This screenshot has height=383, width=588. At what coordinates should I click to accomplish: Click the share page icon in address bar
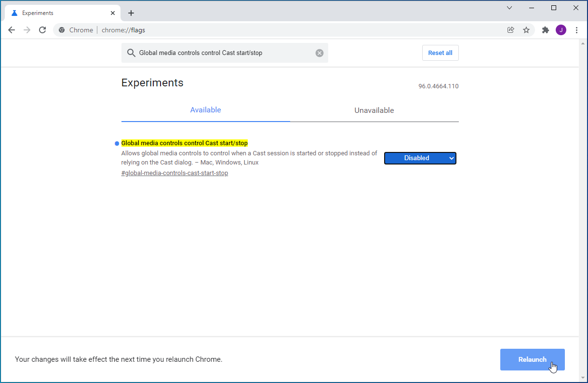[510, 30]
